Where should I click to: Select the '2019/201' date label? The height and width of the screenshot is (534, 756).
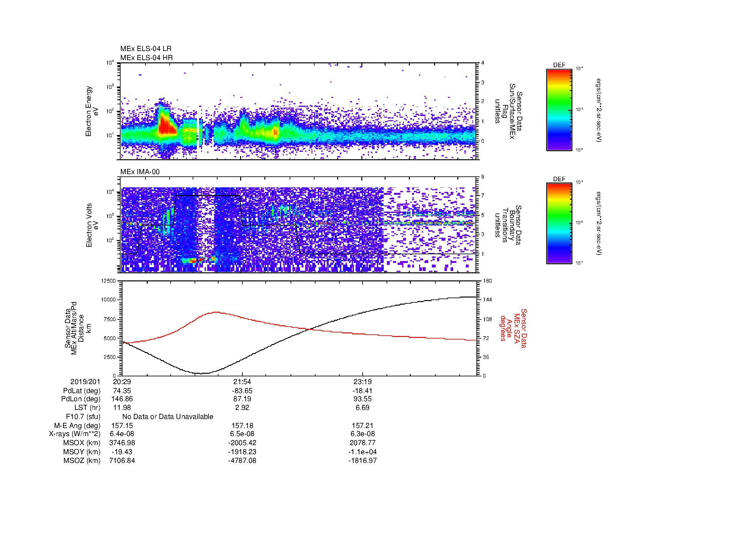coord(85,382)
